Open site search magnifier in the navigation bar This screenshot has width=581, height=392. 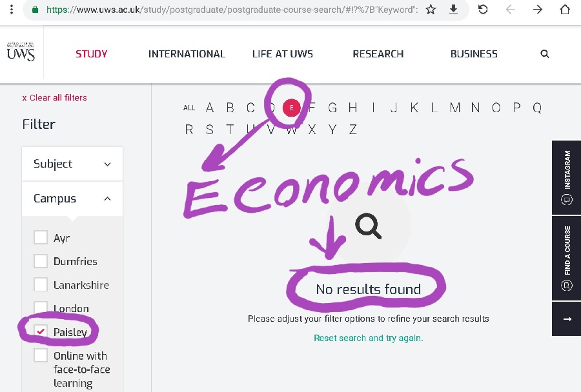click(x=544, y=54)
